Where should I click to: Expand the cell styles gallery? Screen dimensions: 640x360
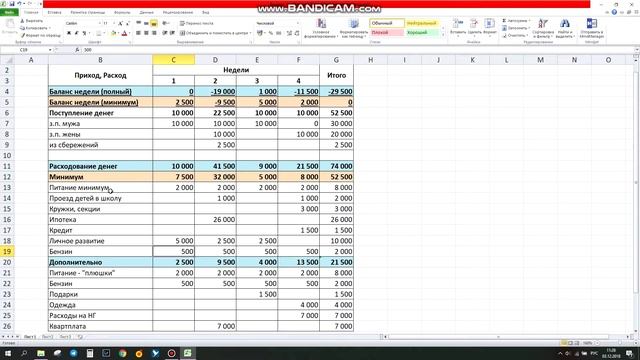tap(443, 35)
